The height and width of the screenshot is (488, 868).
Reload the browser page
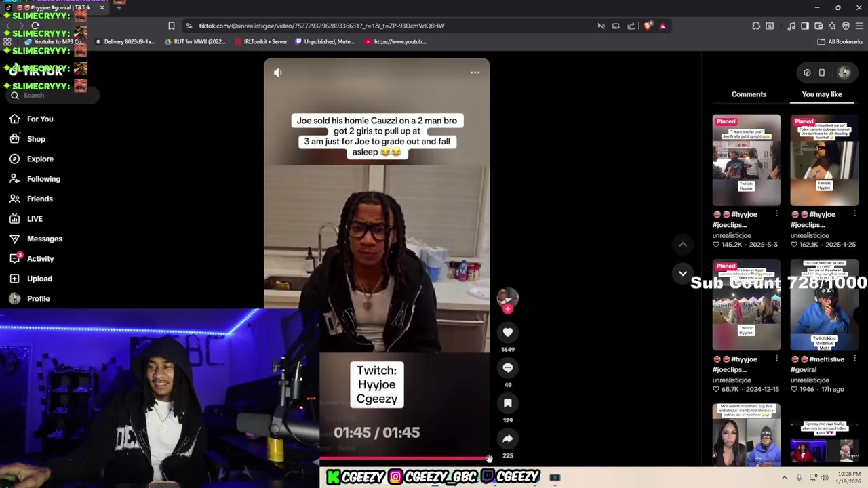tap(35, 26)
